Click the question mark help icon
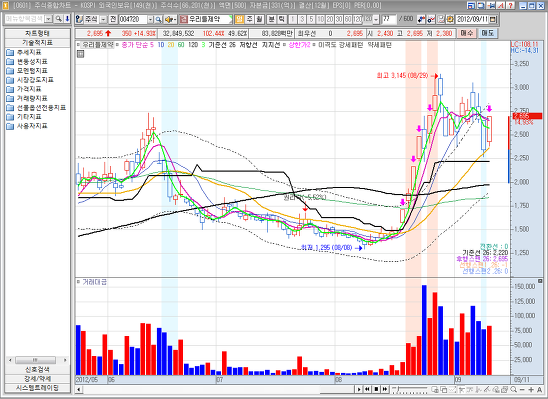This screenshot has height=399, width=548. pyautogui.click(x=511, y=5)
